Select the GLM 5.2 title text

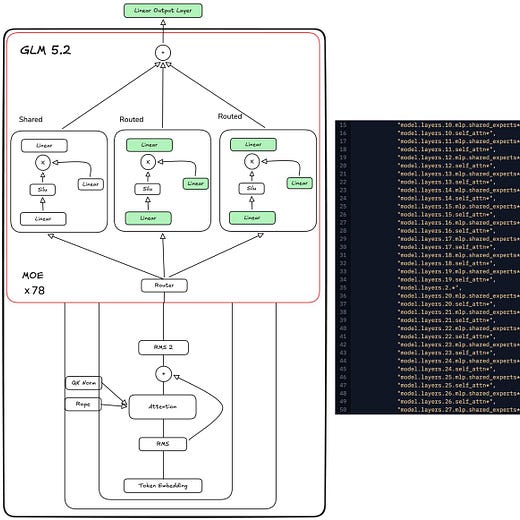point(45,50)
